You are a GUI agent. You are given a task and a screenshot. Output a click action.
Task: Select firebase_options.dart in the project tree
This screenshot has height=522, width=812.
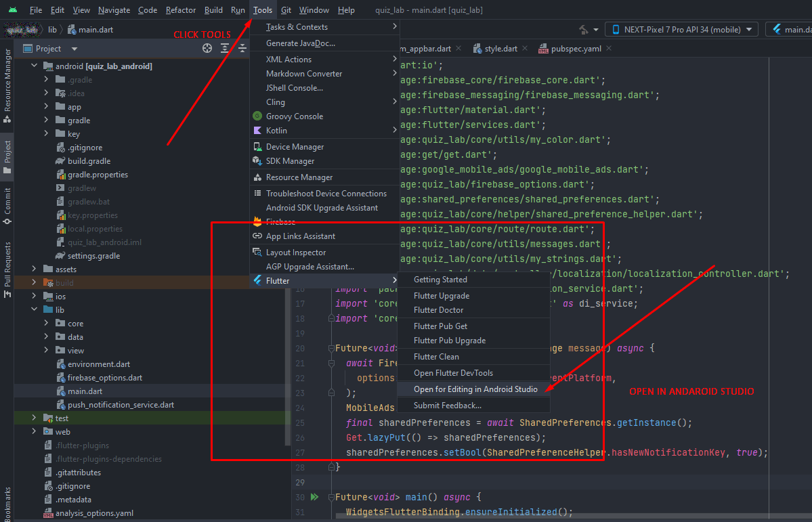105,378
